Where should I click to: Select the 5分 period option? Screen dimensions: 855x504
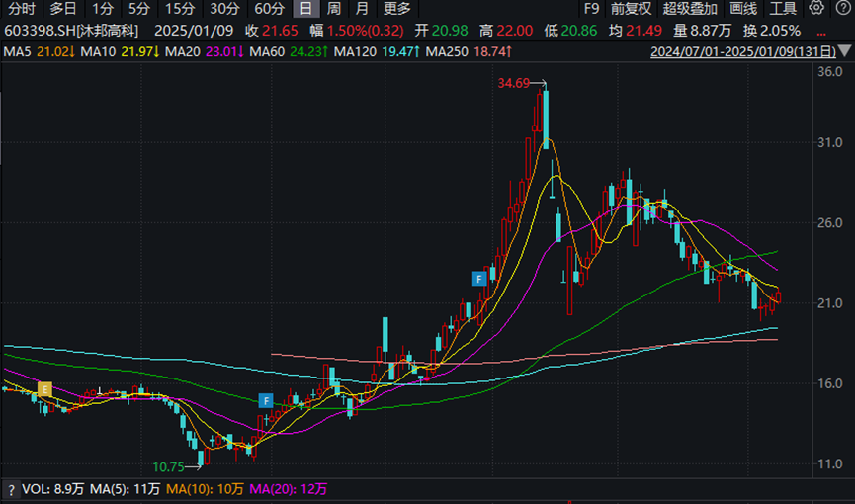[x=139, y=8]
